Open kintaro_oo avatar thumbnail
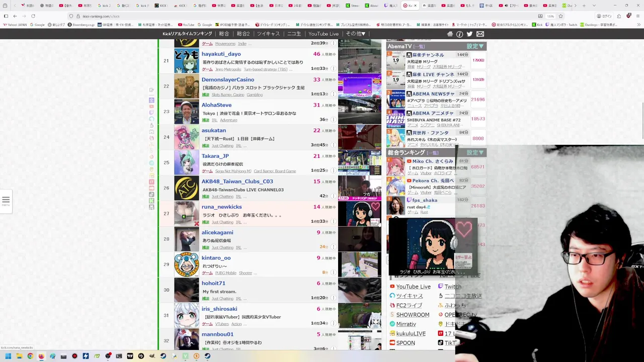 point(187,264)
